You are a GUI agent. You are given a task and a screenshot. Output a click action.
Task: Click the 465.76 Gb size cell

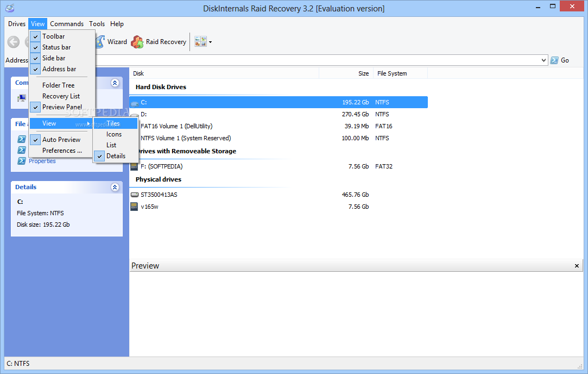click(355, 195)
